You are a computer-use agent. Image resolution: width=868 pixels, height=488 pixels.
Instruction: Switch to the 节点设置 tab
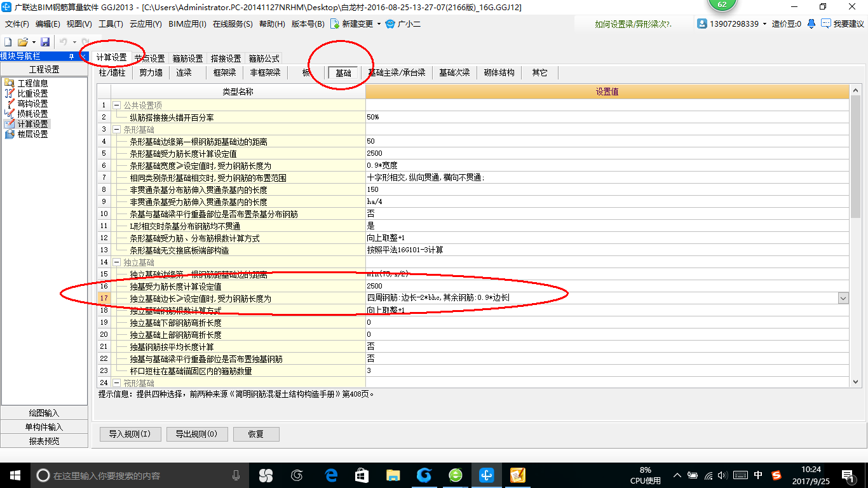click(149, 58)
